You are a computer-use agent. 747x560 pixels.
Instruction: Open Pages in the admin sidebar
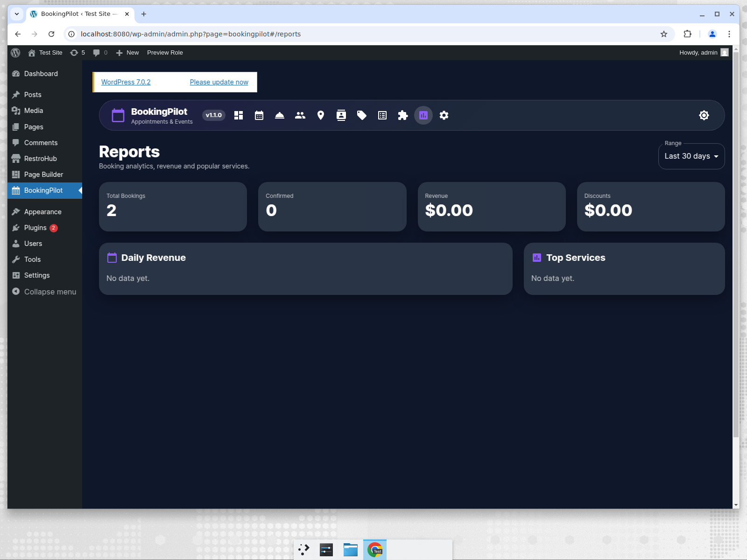click(x=45, y=127)
